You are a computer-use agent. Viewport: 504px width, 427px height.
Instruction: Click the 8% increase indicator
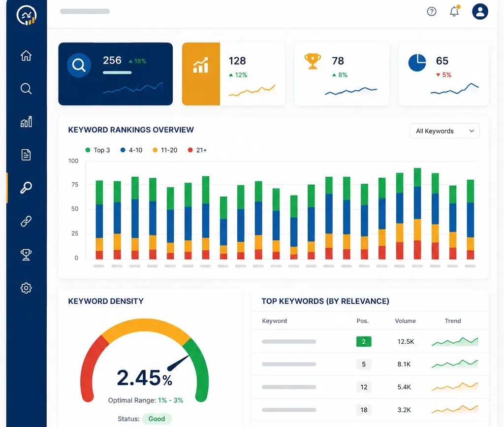[340, 75]
